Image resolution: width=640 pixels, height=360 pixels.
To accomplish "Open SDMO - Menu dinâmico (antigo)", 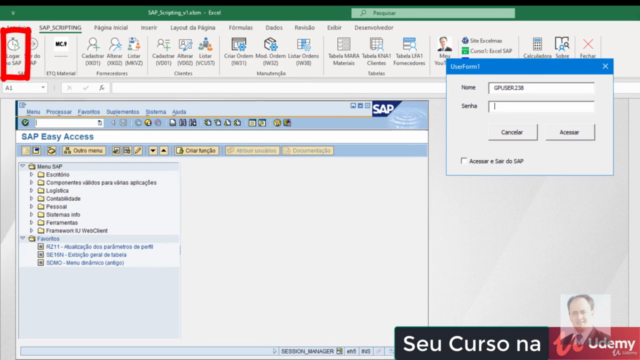I will tap(85, 263).
